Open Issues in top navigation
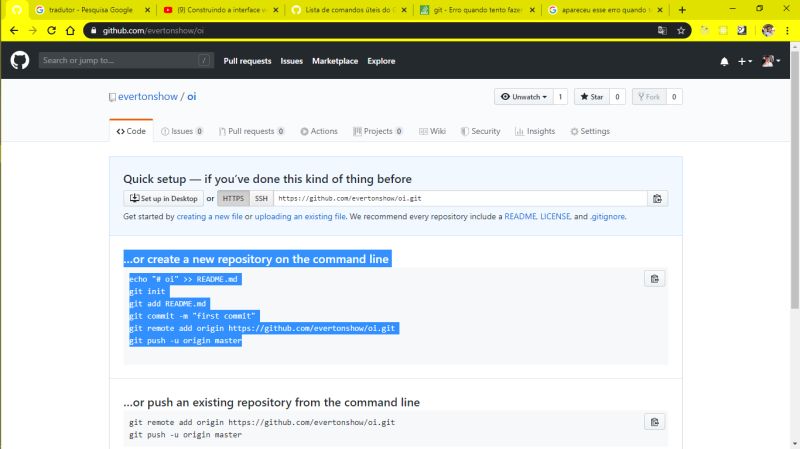Image resolution: width=800 pixels, height=449 pixels. pos(291,61)
